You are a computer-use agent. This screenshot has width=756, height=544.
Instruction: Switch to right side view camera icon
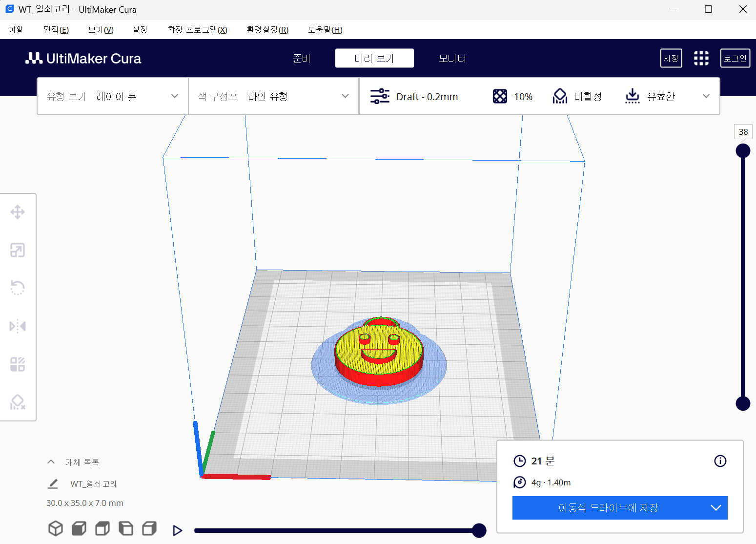pyautogui.click(x=149, y=528)
